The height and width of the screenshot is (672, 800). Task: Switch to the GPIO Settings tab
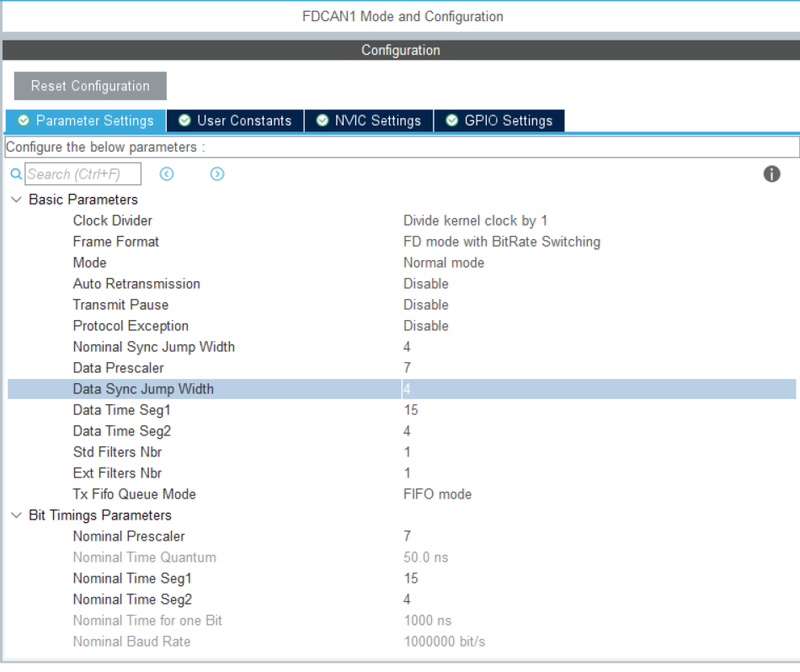click(x=506, y=120)
